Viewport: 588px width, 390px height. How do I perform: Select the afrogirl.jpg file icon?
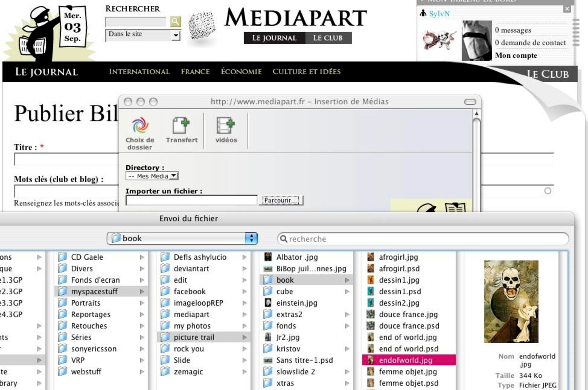[x=370, y=257]
